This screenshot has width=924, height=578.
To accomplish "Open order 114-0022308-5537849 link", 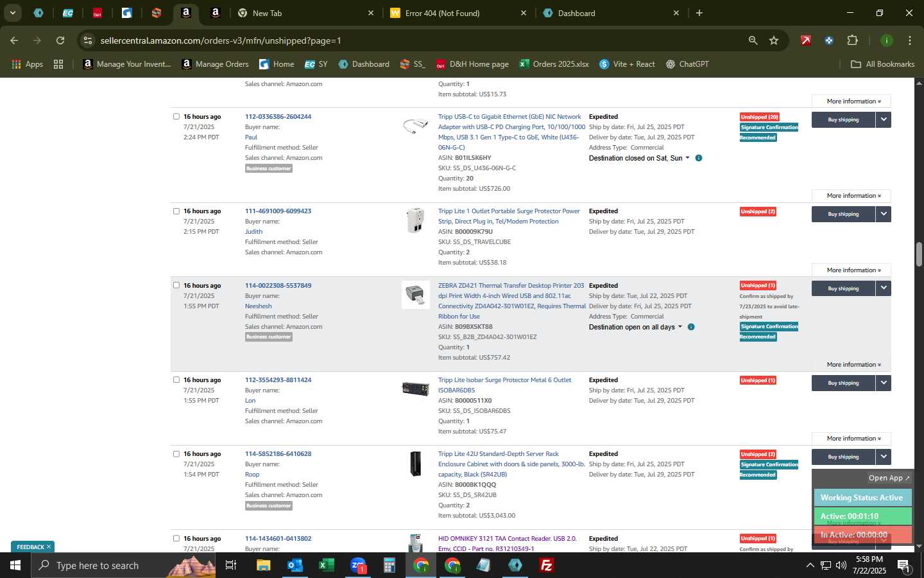I will click(278, 285).
